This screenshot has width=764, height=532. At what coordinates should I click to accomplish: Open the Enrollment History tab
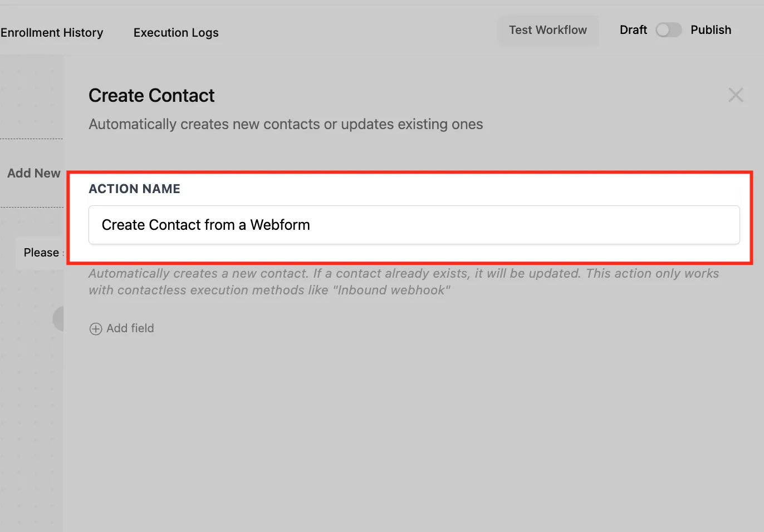(x=52, y=33)
